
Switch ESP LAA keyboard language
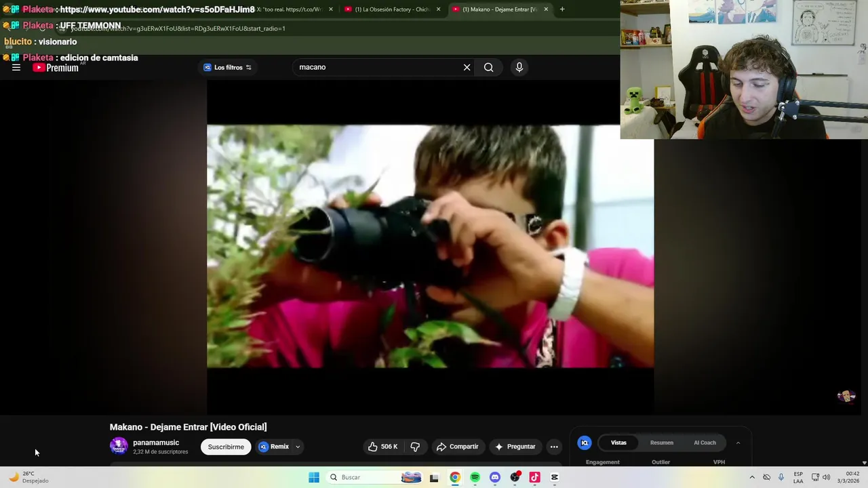798,477
